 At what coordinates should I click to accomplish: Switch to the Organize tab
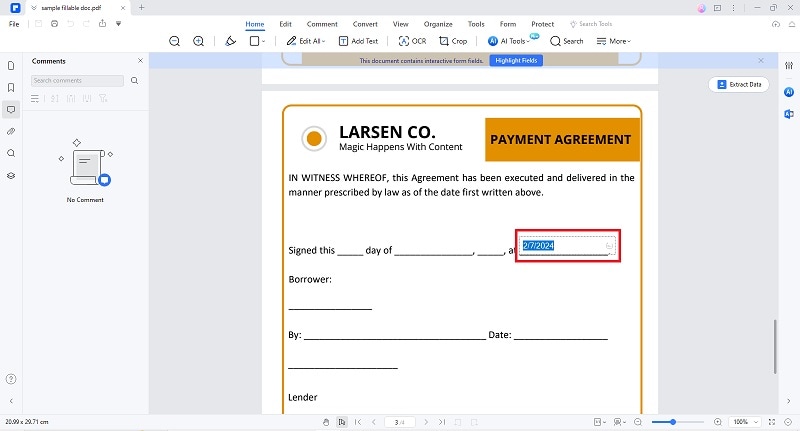tap(438, 24)
